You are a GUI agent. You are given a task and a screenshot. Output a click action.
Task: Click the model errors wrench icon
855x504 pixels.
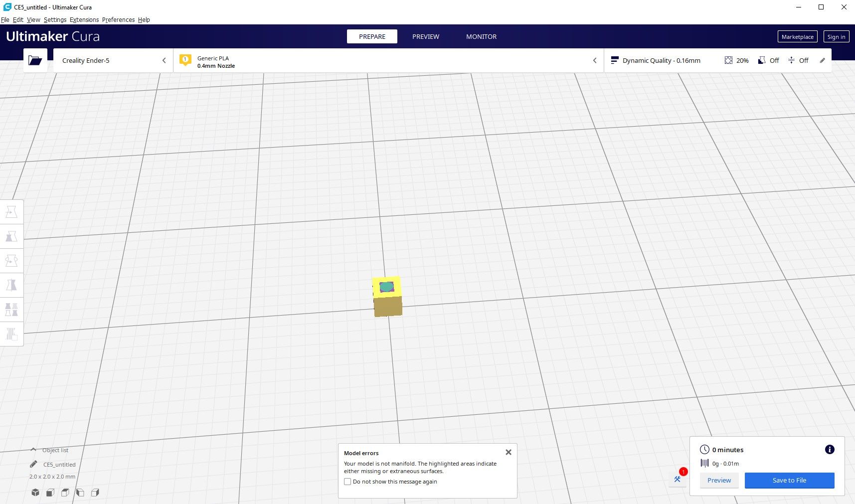click(x=678, y=479)
